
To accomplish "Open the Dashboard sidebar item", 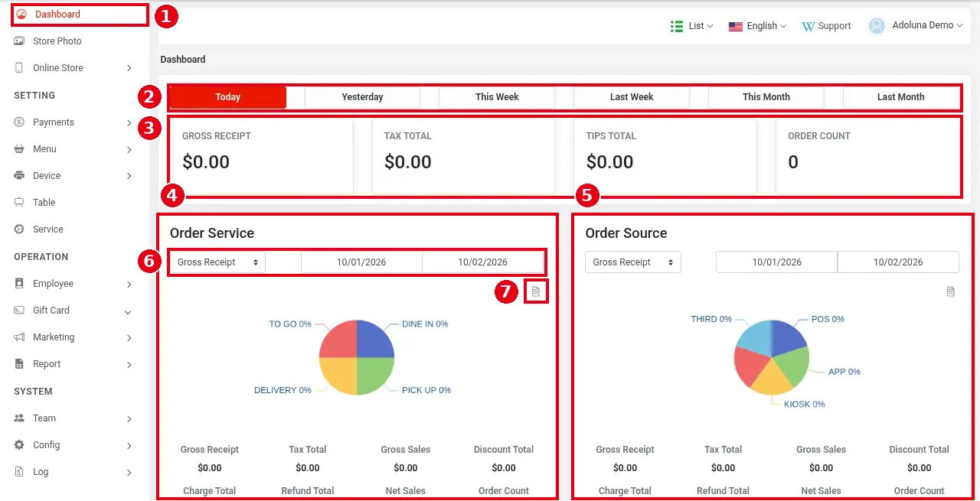I will coord(80,15).
